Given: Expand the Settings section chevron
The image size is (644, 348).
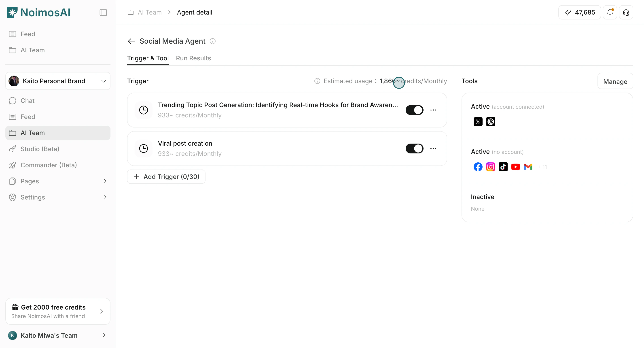Looking at the screenshot, I should tap(105, 197).
